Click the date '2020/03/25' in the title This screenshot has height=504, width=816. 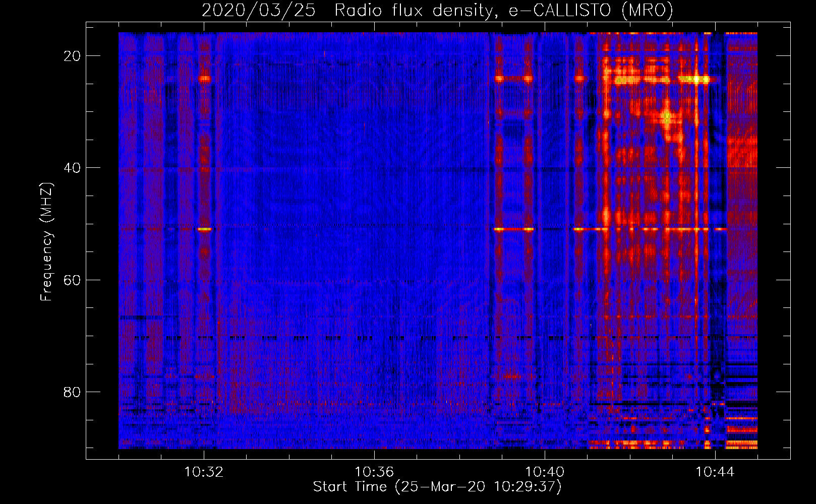point(259,10)
